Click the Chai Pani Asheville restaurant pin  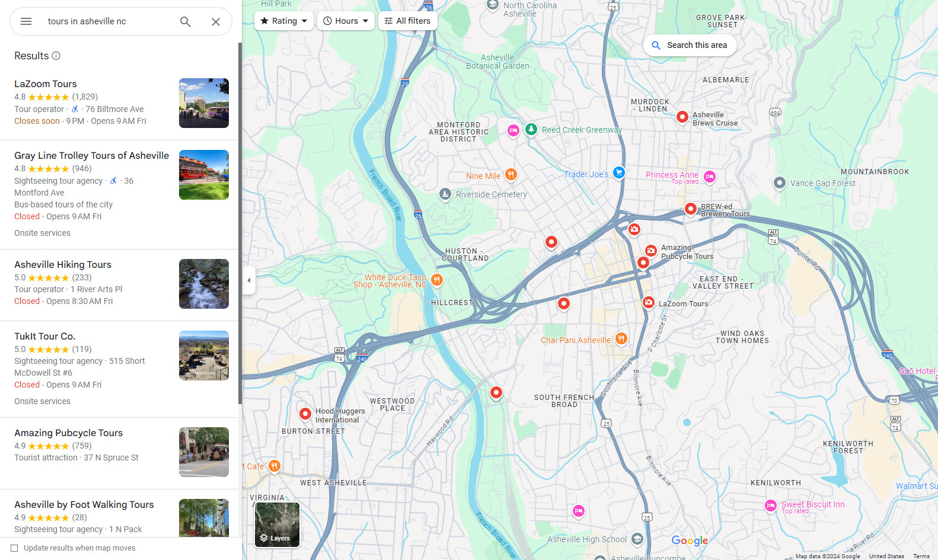[621, 339]
